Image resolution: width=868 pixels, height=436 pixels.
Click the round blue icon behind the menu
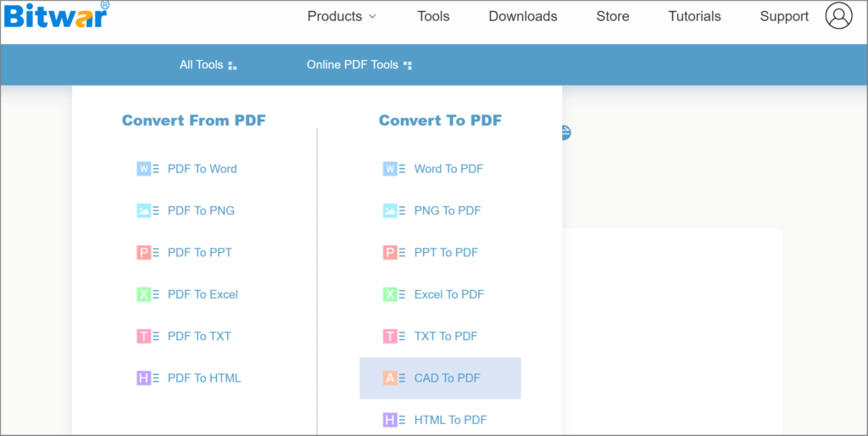click(x=565, y=132)
